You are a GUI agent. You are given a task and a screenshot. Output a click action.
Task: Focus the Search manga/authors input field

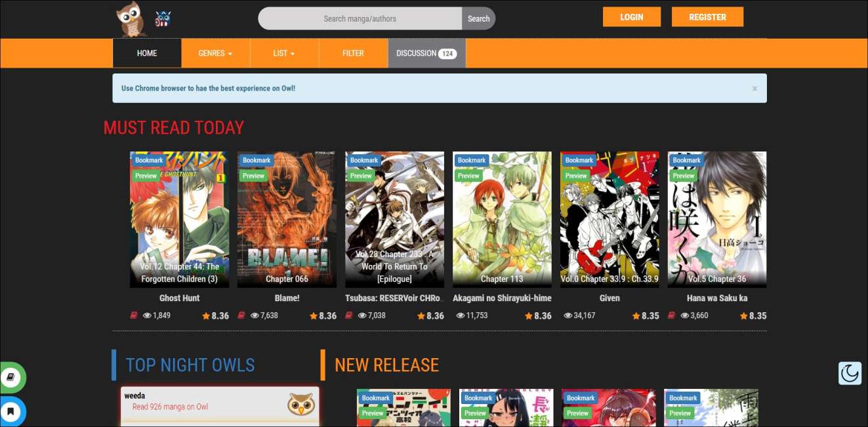click(x=360, y=18)
